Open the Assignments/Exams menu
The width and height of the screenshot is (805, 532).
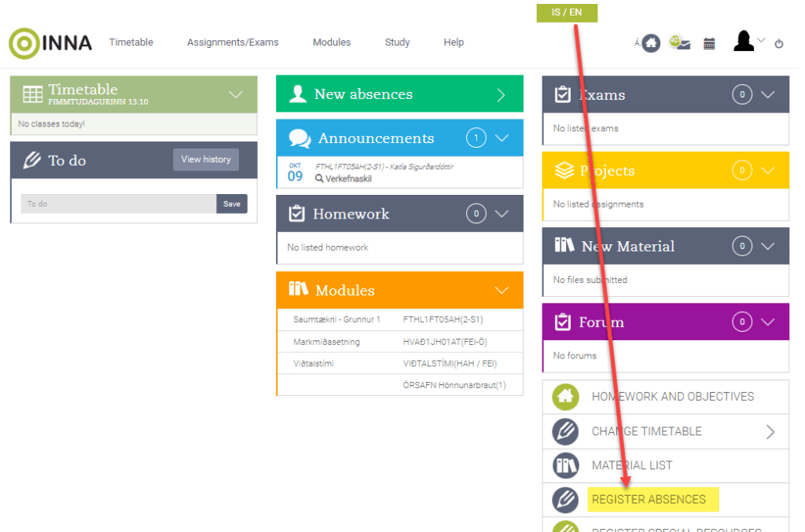233,42
